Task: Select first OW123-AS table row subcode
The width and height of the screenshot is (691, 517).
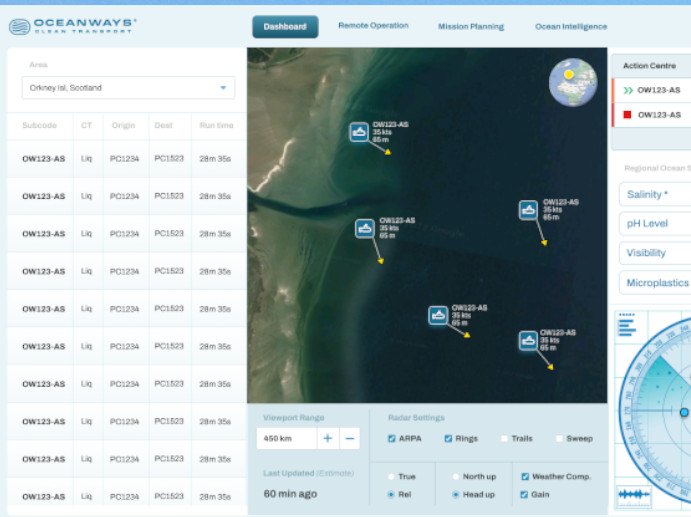Action: coord(44,159)
